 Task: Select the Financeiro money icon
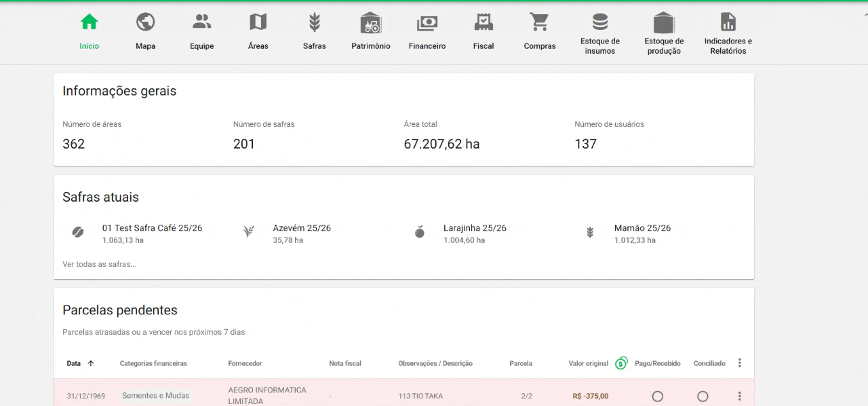[x=427, y=31]
